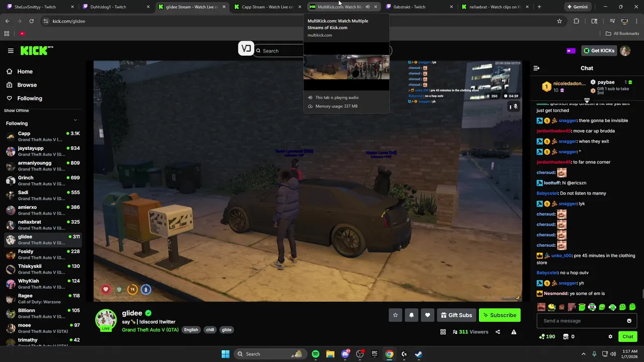This screenshot has height=362, width=644.
Task: Open the Kick hamburger menu
Action: tap(11, 51)
